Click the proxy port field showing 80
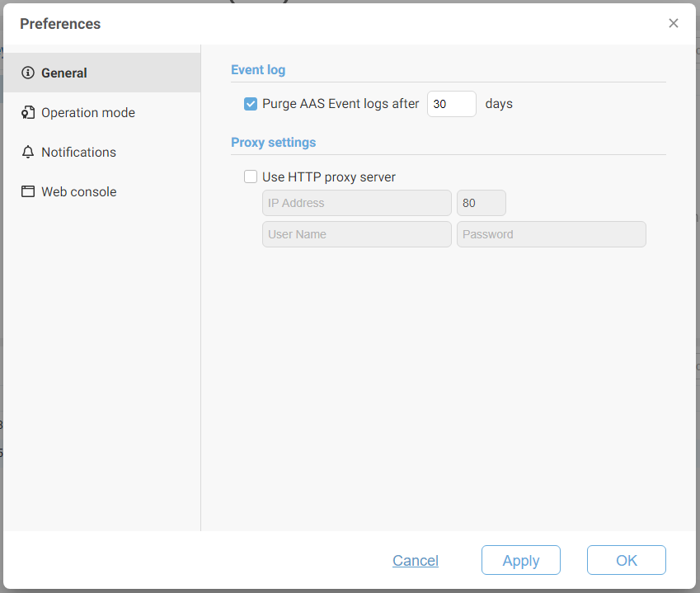Image resolution: width=700 pixels, height=593 pixels. (x=482, y=203)
